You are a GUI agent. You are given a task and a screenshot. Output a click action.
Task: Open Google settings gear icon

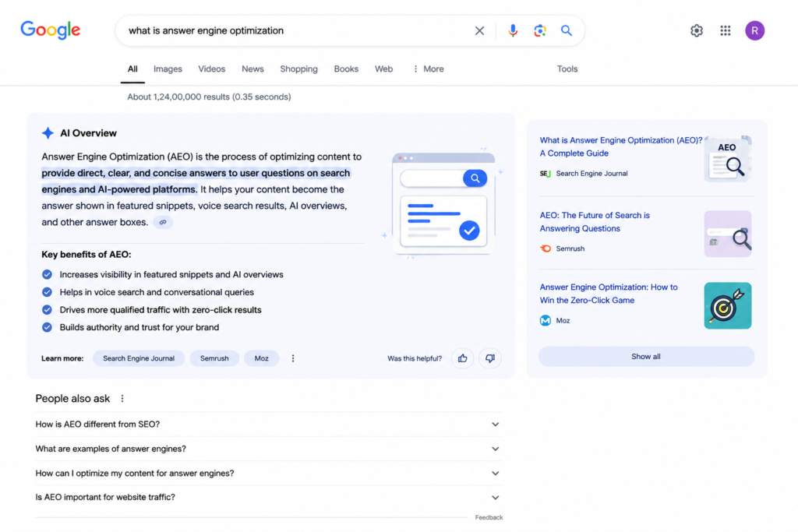click(x=696, y=30)
